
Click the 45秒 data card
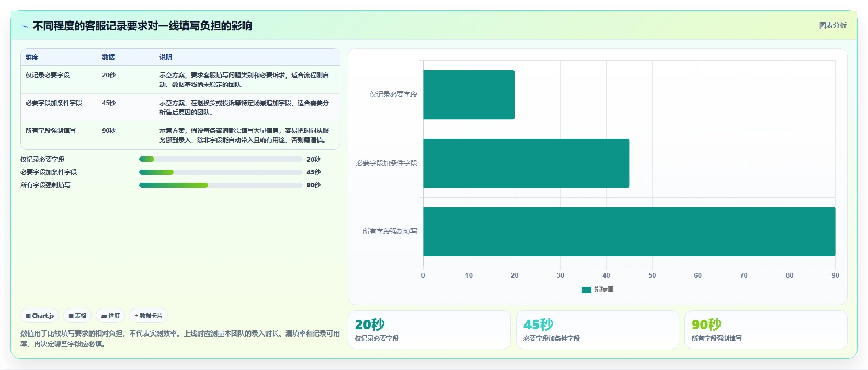[x=598, y=330]
